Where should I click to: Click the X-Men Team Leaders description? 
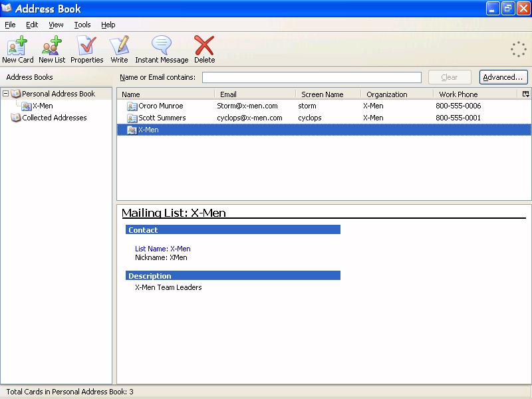point(168,287)
